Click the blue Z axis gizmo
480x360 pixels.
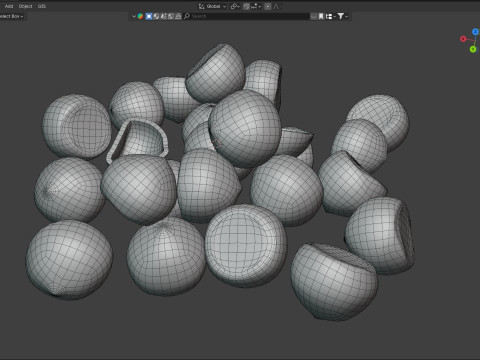pos(475,32)
